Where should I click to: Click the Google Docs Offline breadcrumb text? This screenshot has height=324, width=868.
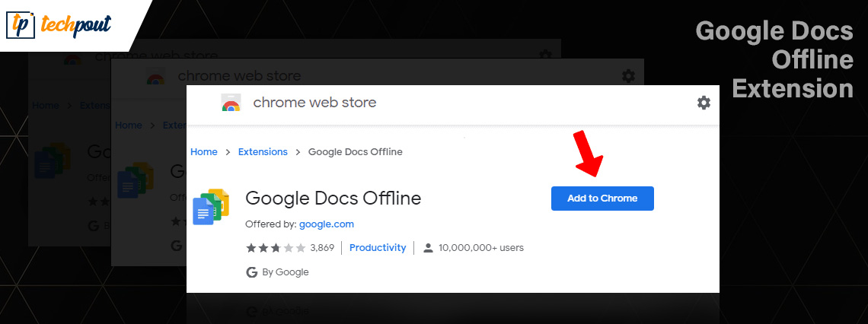[x=356, y=151]
